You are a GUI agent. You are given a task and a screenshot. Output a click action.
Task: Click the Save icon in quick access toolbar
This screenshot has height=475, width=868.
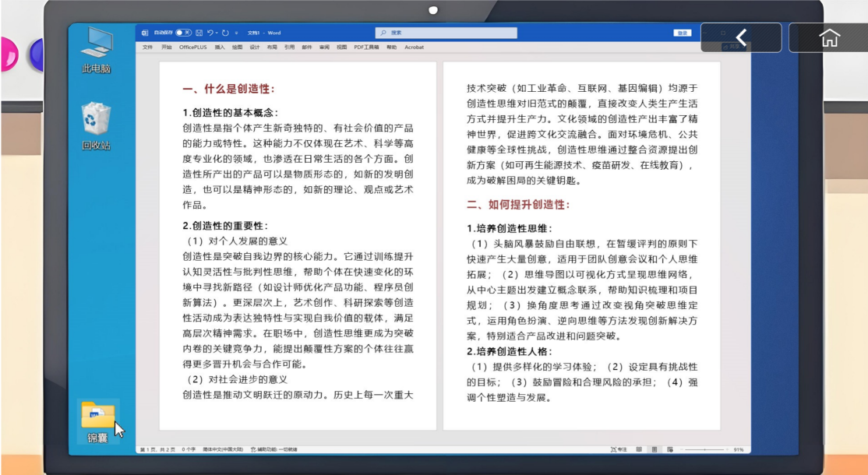[x=199, y=33]
